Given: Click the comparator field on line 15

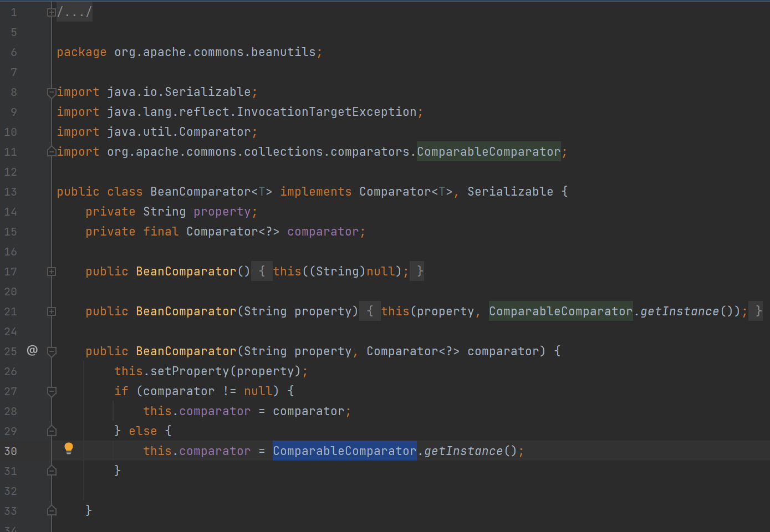Looking at the screenshot, I should (x=323, y=232).
